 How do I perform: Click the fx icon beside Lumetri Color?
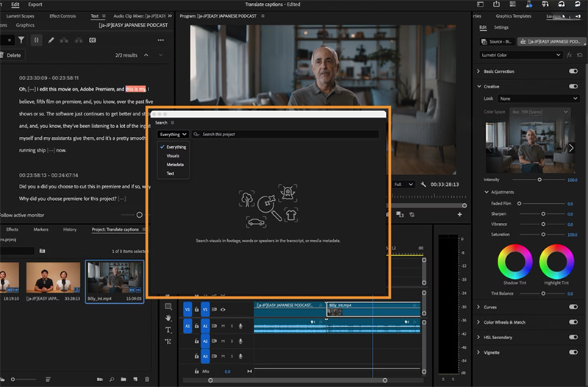click(569, 54)
